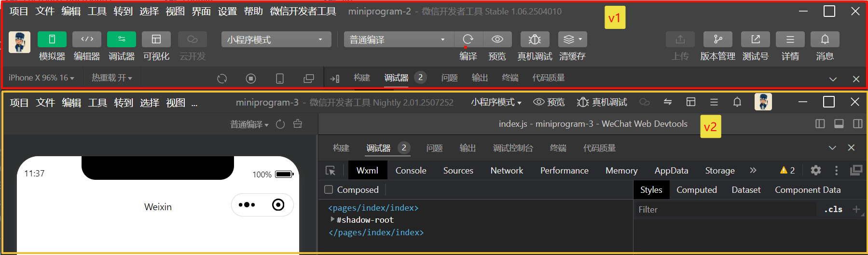Open the iPhone X device dropdown
Image resolution: width=868 pixels, height=255 pixels.
point(41,78)
